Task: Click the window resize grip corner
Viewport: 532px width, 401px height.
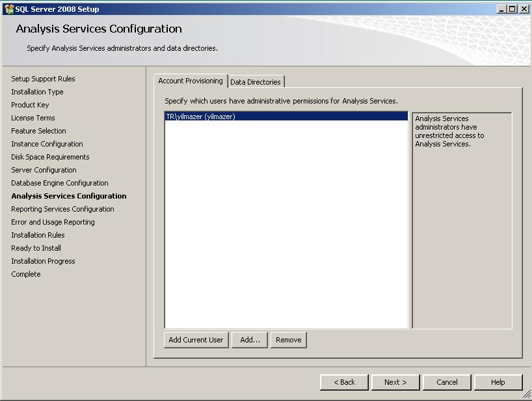Action: (x=527, y=394)
